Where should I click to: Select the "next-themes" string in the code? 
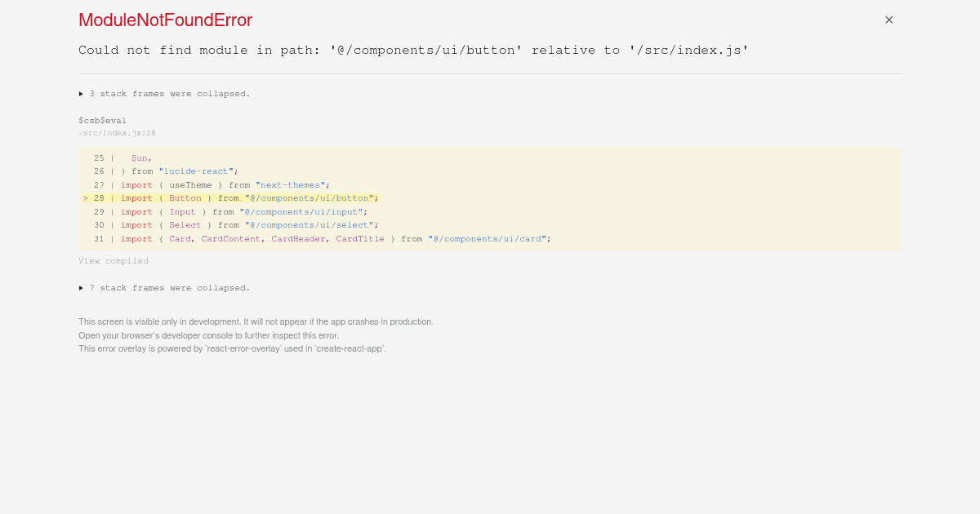[x=291, y=184]
